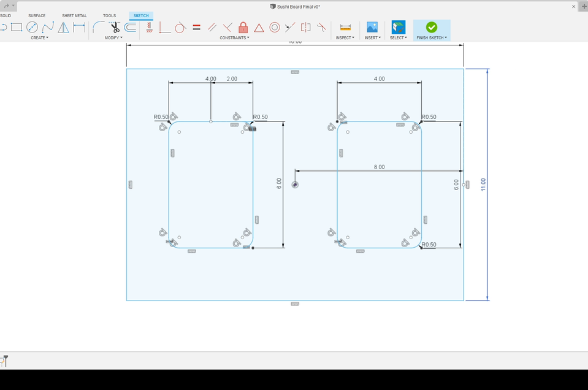Click the sketch origin point
Image resolution: width=588 pixels, height=390 pixels.
pos(295,185)
